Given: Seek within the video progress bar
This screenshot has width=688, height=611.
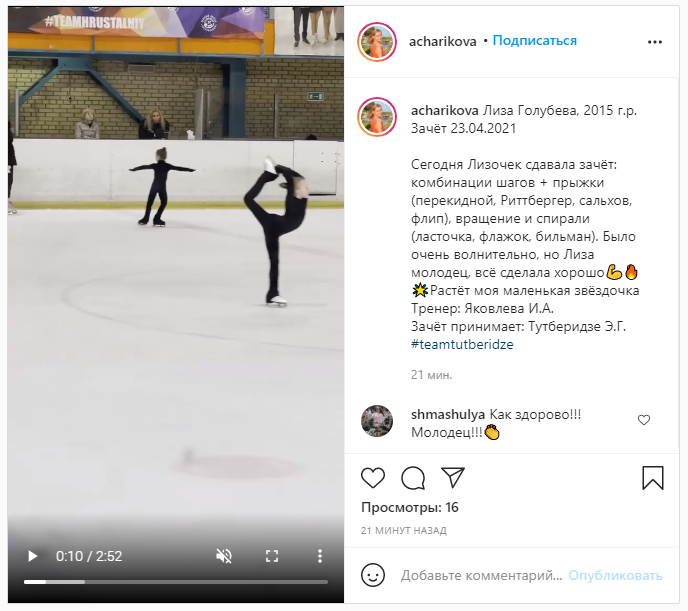Looking at the screenshot, I should coord(176,582).
